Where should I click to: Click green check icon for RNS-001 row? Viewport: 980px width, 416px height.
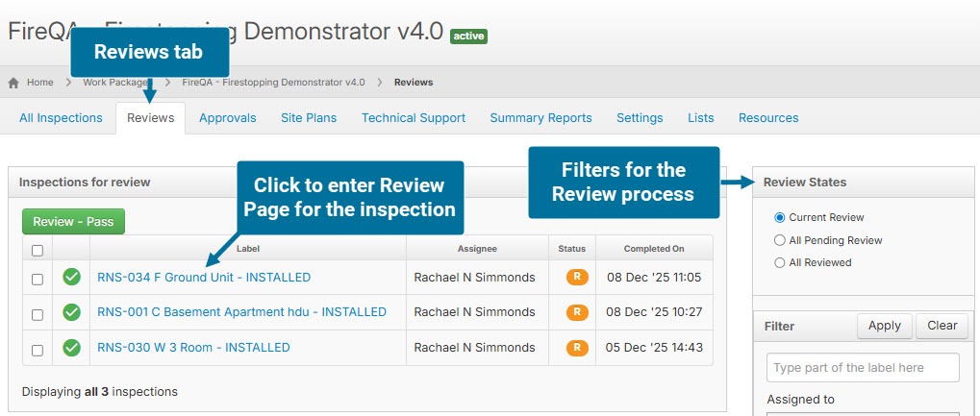[71, 312]
